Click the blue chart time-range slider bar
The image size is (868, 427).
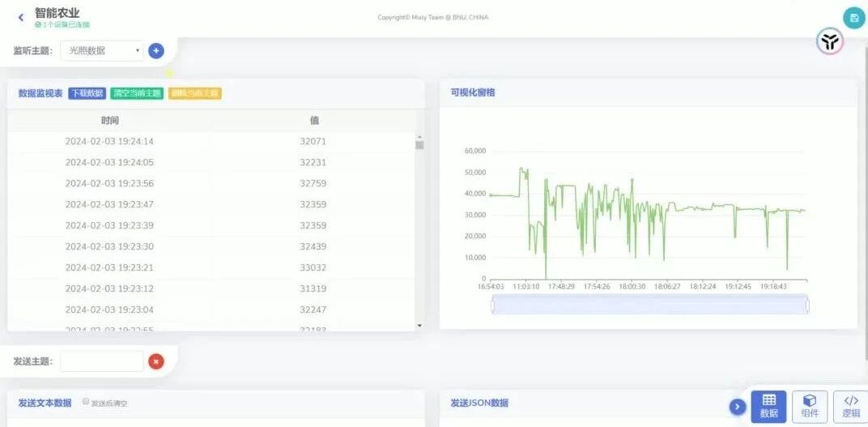coord(650,305)
